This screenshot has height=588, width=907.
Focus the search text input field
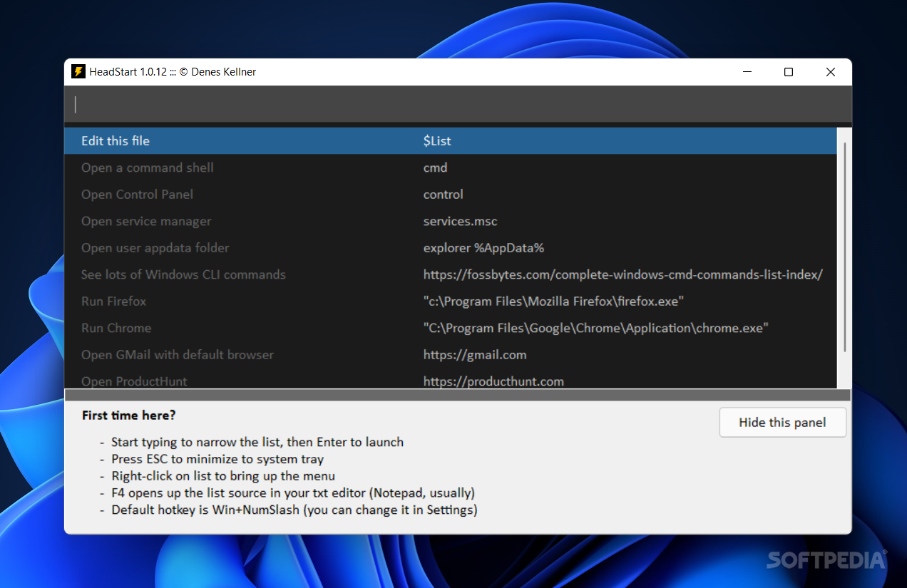[458, 105]
